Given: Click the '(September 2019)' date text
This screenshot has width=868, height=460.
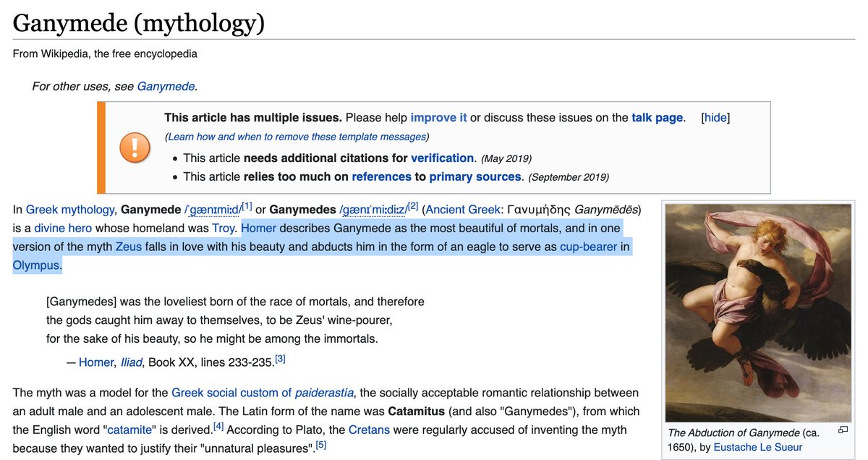Looking at the screenshot, I should [569, 177].
